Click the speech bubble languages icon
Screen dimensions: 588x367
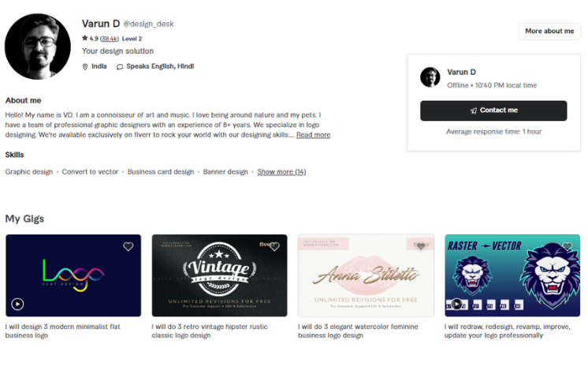click(x=120, y=67)
